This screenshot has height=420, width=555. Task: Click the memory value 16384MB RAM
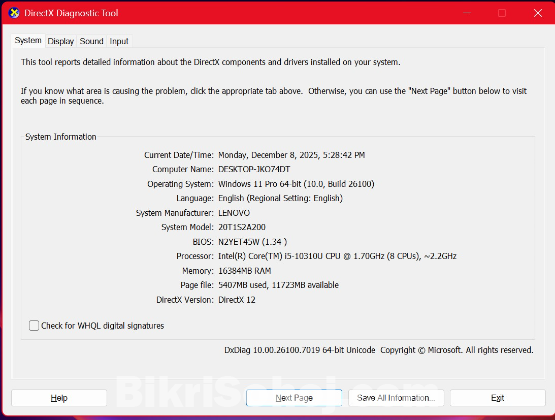click(x=245, y=271)
